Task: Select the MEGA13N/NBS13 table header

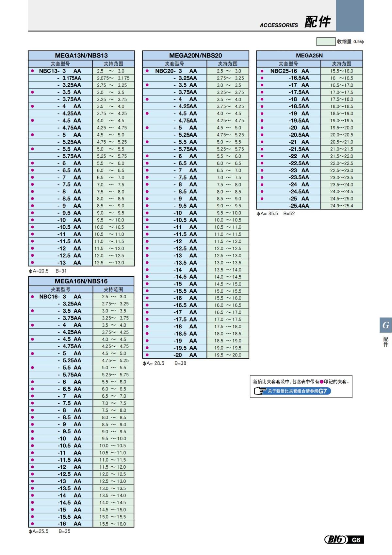Action: tap(81, 55)
